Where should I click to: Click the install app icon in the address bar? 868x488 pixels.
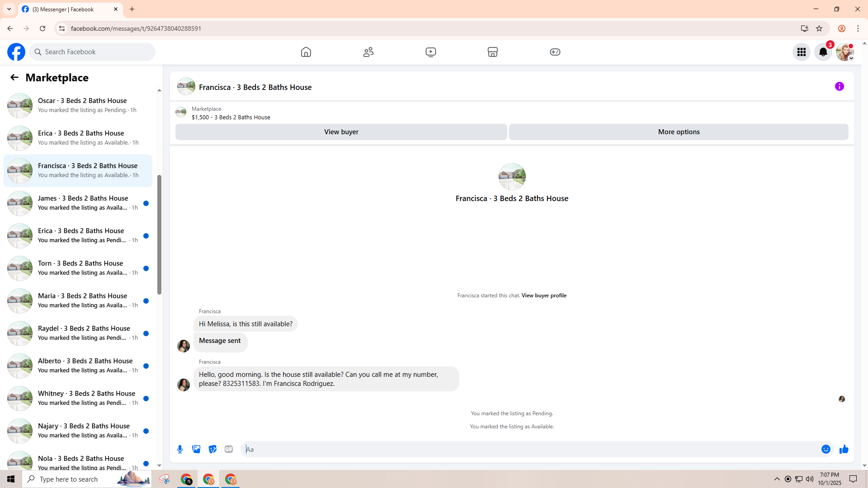coord(804,28)
